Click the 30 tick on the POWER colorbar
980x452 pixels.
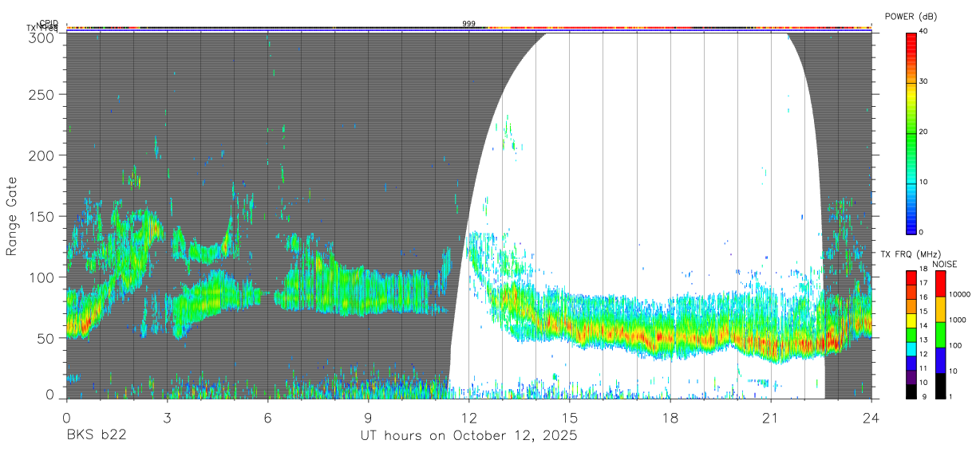tap(925, 81)
